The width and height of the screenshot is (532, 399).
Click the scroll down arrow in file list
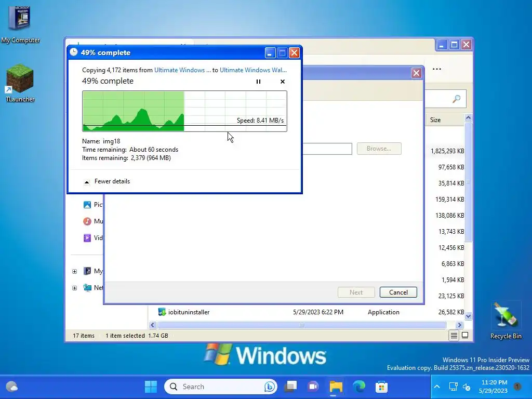468,316
